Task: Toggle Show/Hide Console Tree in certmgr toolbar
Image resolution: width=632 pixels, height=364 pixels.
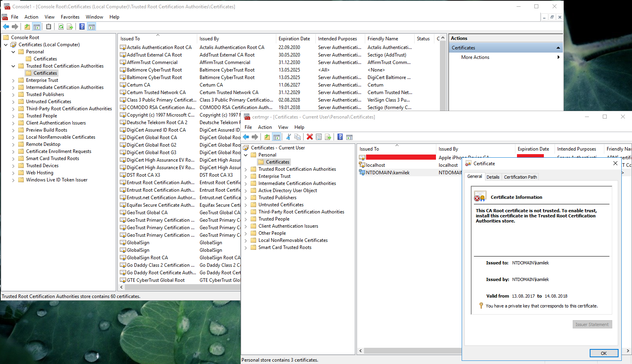Action: coord(277,137)
